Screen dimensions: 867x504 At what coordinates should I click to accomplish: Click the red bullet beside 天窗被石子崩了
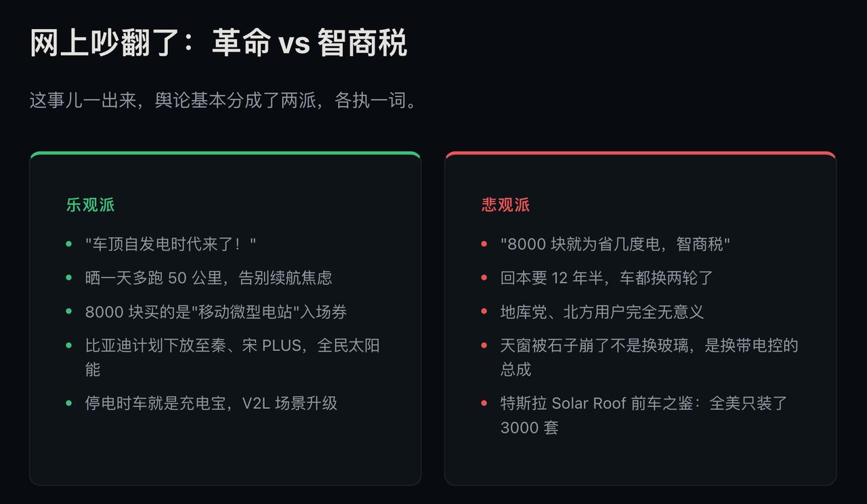484,345
